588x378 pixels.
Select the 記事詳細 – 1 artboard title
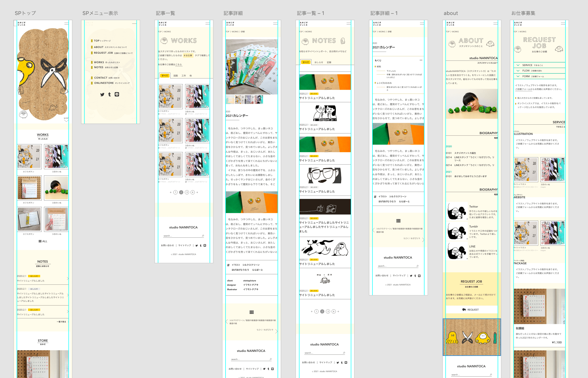coord(384,13)
